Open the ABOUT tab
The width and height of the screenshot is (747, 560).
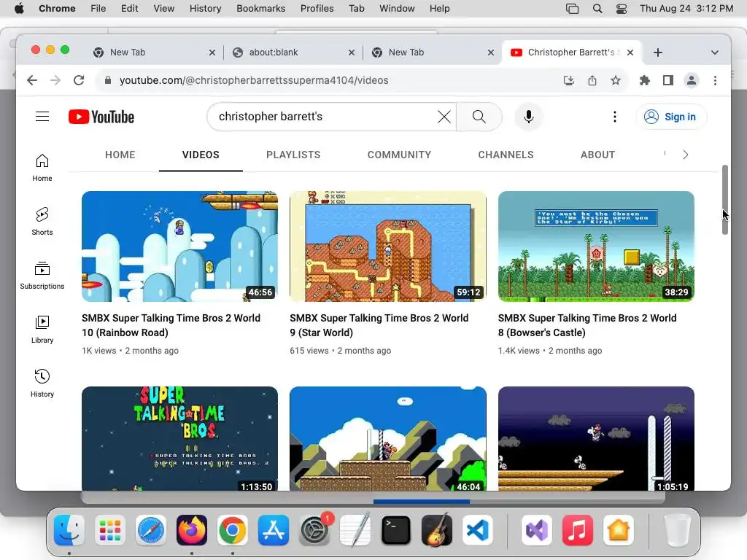coord(597,155)
